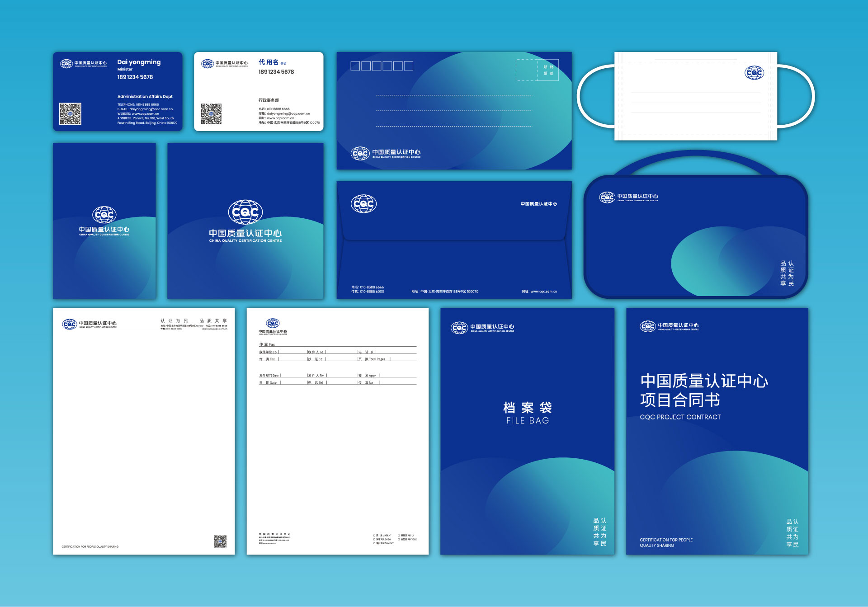This screenshot has height=607, width=868.
Task: Click the QR code on blue business card
Action: point(70,114)
